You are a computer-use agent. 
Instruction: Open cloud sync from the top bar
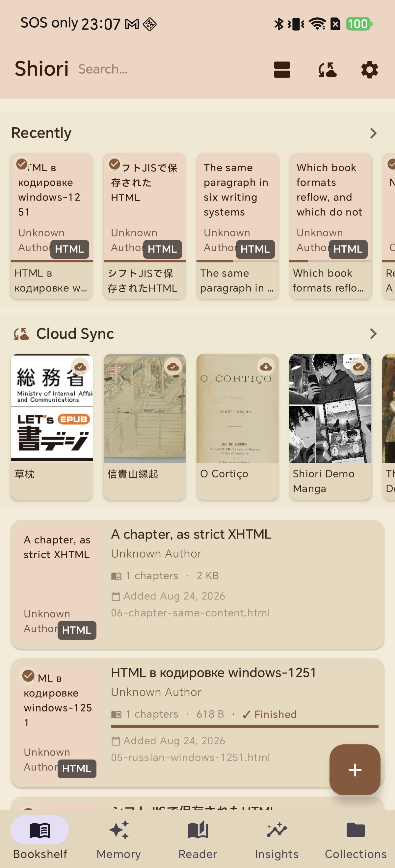pos(327,70)
